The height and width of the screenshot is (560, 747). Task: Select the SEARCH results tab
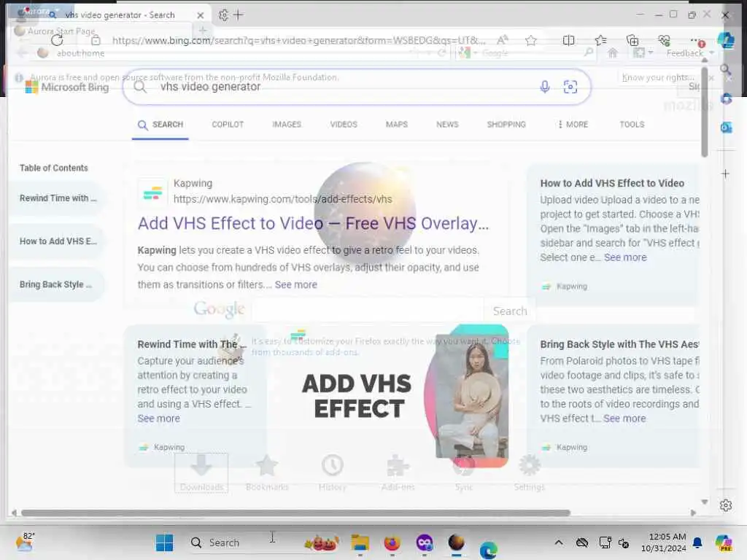[x=160, y=125]
